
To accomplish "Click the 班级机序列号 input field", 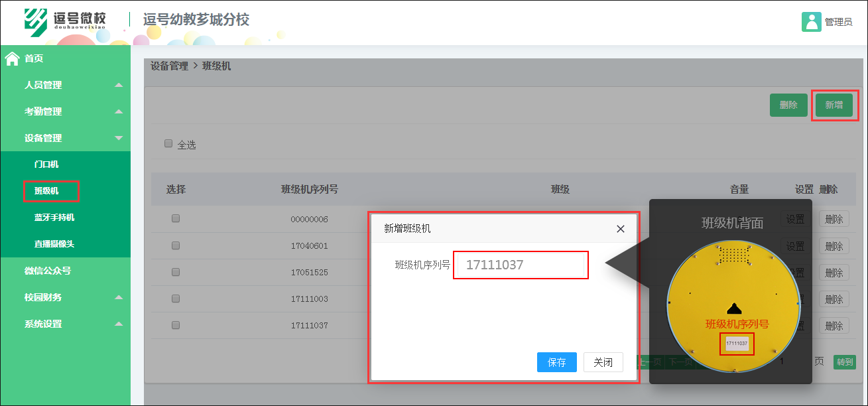I will point(521,265).
